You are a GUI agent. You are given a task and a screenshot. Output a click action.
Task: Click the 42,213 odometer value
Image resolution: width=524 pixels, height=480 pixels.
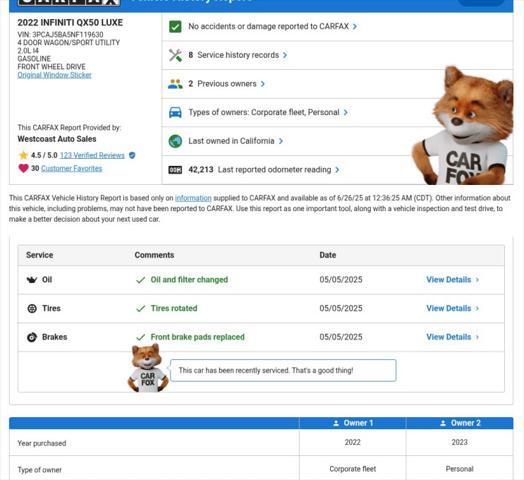[201, 170]
